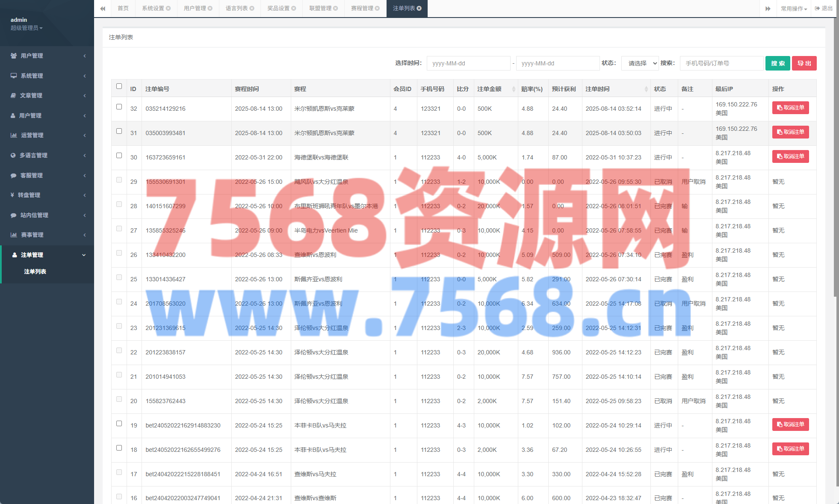
Task: Click the 手机号码/订单号 search input field
Action: (x=721, y=63)
